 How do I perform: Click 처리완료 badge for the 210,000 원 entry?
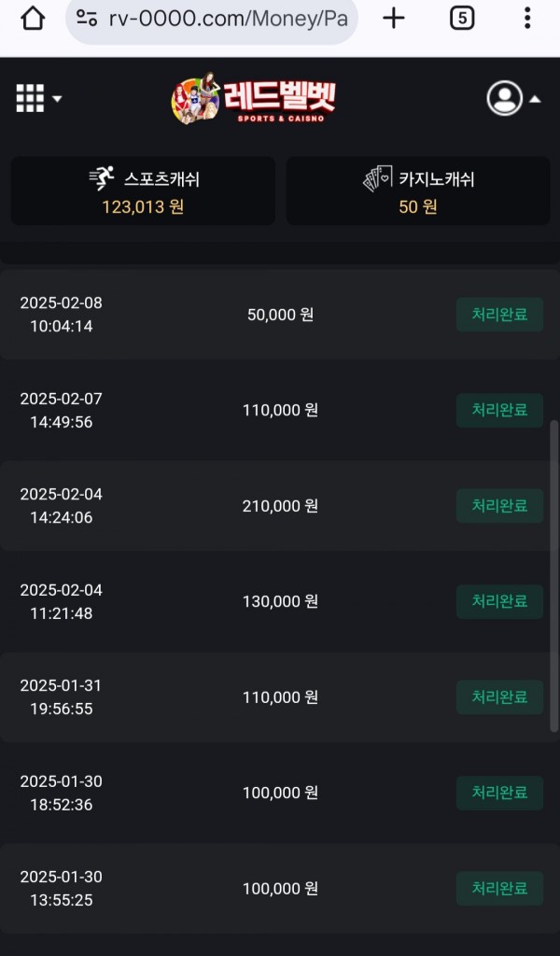click(499, 506)
